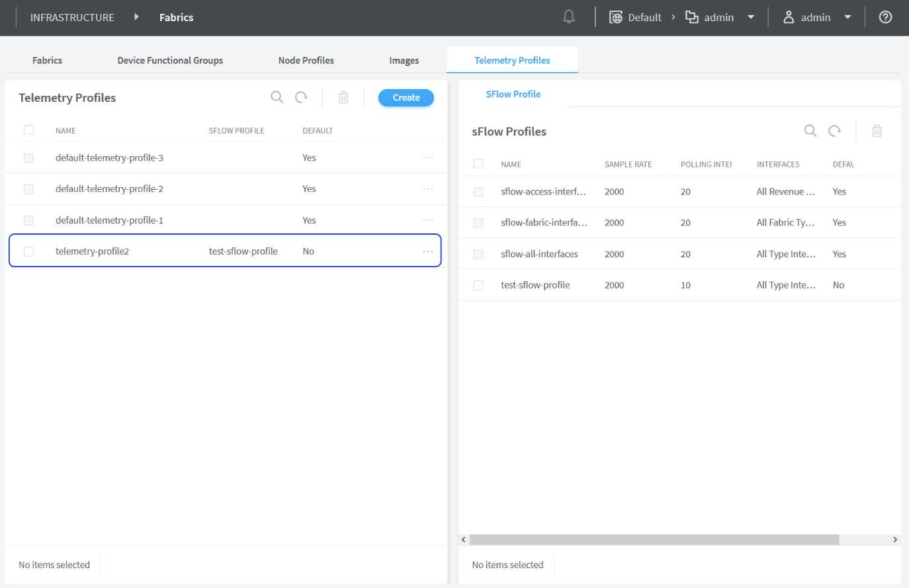The width and height of the screenshot is (909, 588).
Task: Refresh the sFlow Profiles list
Action: tap(835, 131)
